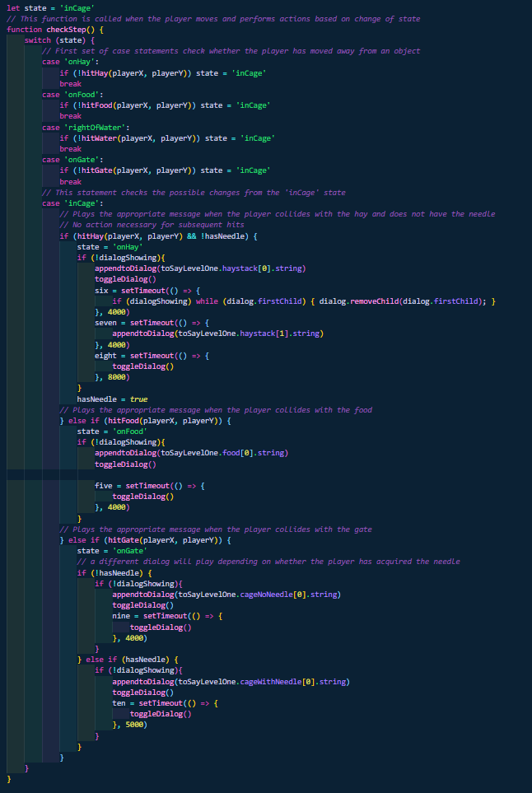Click the "if (!hasNeedle) {" line
This screenshot has height=793, width=532.
pyautogui.click(x=114, y=572)
